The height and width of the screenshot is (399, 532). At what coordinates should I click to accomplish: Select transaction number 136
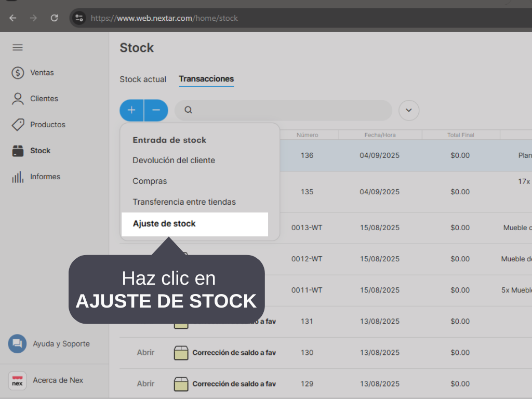[x=307, y=155]
